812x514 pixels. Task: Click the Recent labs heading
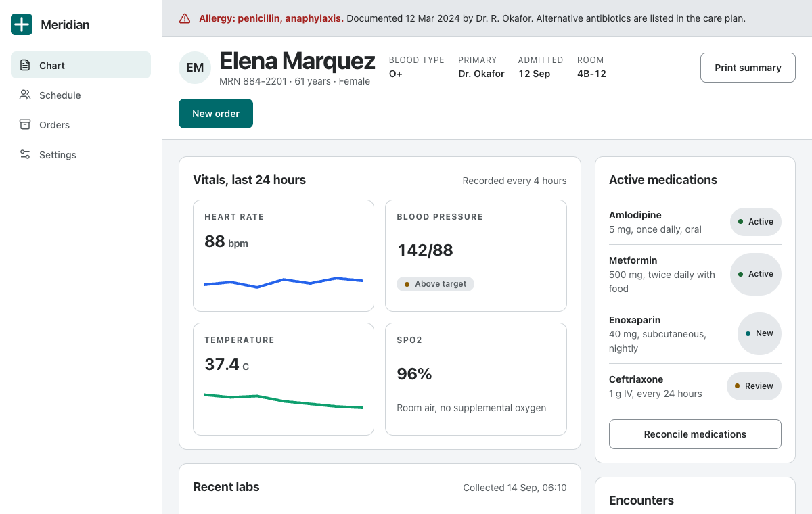click(226, 487)
